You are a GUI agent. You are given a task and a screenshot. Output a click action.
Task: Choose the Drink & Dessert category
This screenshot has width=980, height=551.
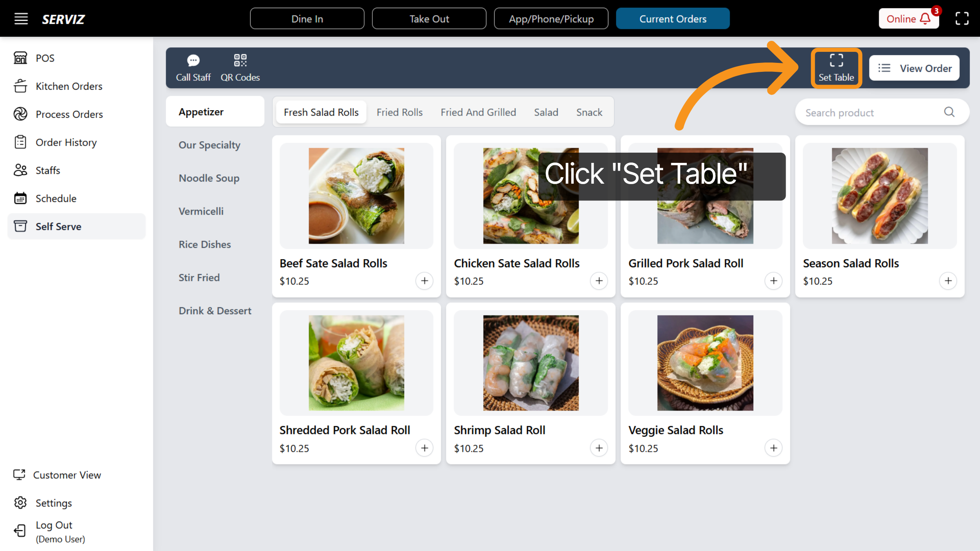[215, 311]
